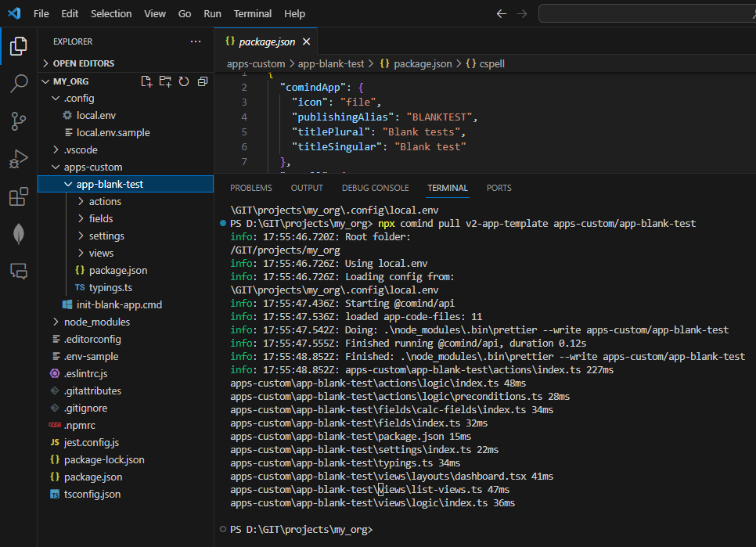The width and height of the screenshot is (756, 547).
Task: Click app-blank-test in the breadcrumb
Action: 331,63
